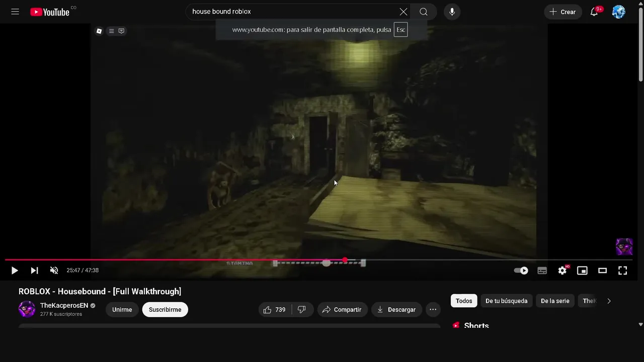The width and height of the screenshot is (644, 362).
Task: Select the Todos filter chip
Action: 464,301
